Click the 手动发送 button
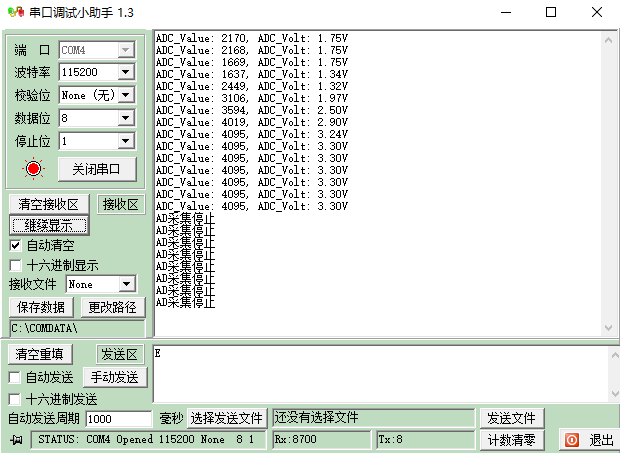This screenshot has height=453, width=620. (115, 377)
